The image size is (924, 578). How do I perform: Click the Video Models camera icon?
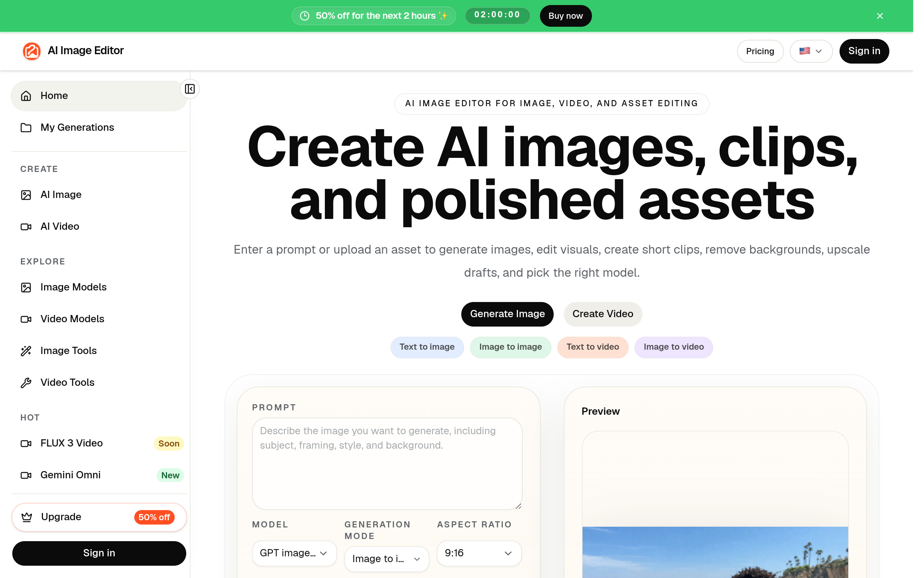[x=26, y=319]
